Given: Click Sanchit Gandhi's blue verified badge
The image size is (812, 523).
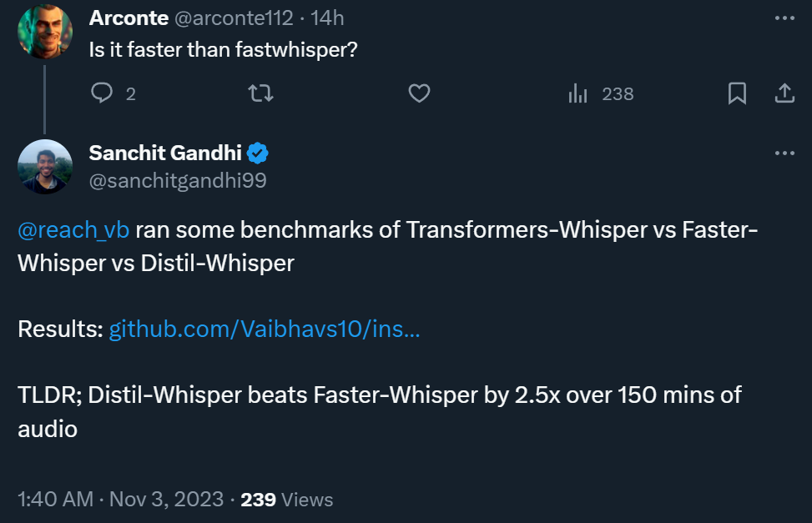Looking at the screenshot, I should 258,153.
